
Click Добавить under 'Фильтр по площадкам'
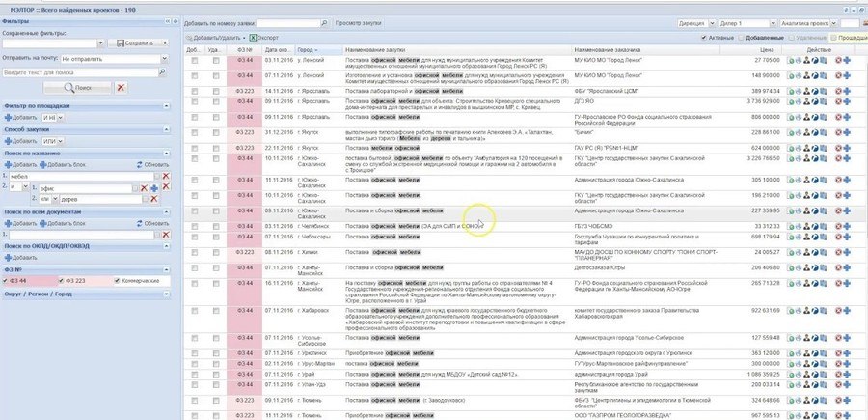[21, 118]
